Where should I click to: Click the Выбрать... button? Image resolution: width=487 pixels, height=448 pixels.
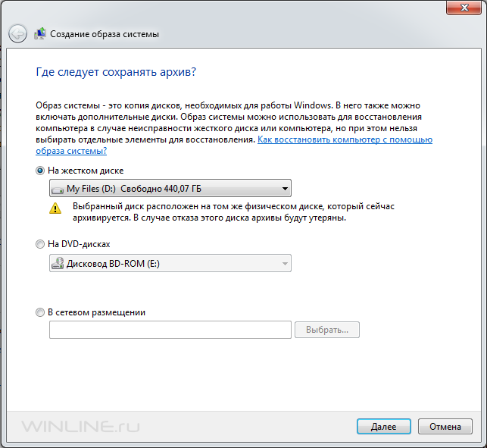click(x=327, y=330)
